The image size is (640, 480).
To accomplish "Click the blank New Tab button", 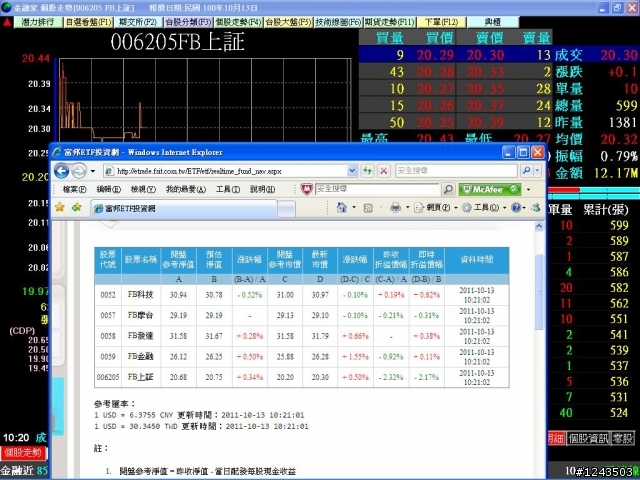I will click(x=286, y=209).
